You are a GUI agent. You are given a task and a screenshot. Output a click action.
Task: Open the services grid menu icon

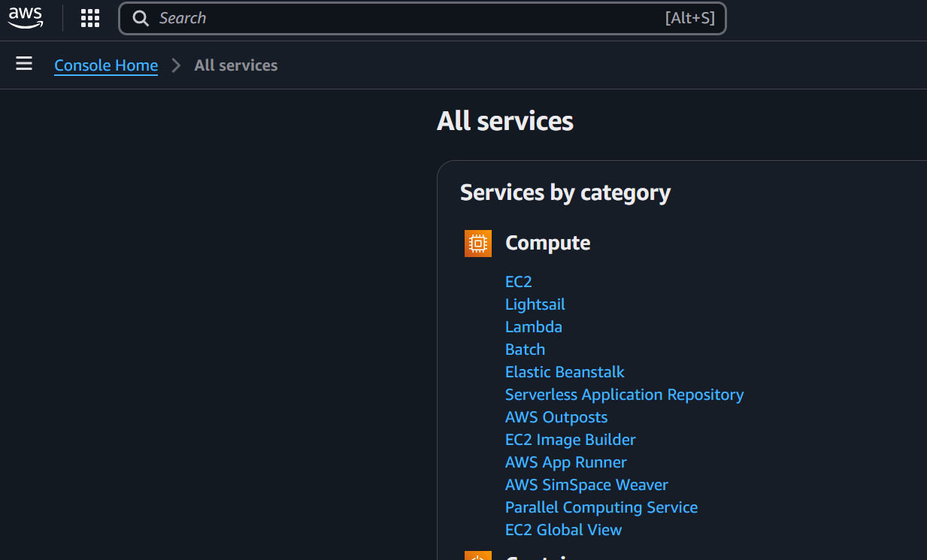point(90,18)
